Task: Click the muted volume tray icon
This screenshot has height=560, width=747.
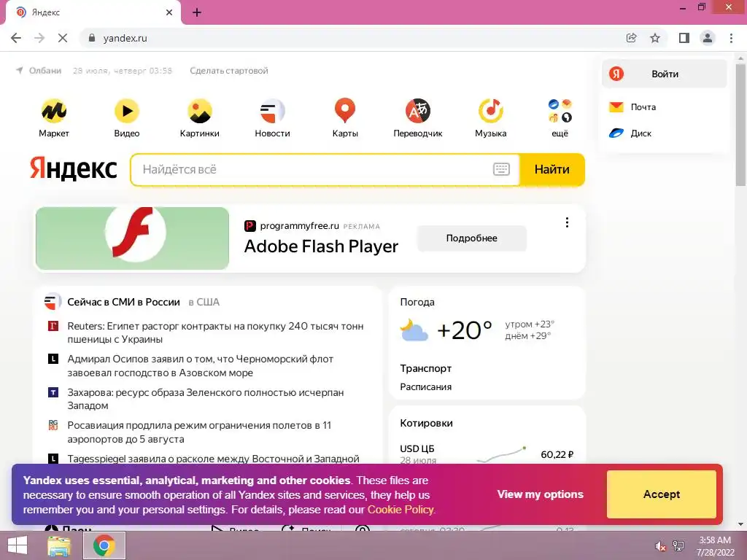Action: point(660,546)
